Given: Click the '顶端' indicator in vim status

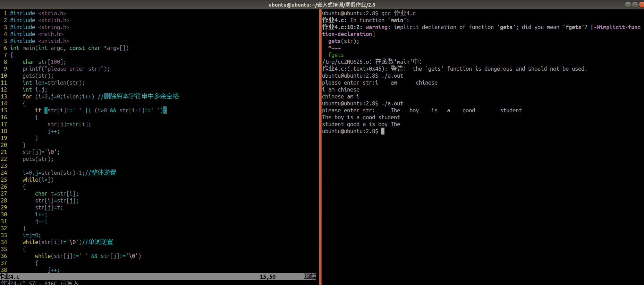Looking at the screenshot, I should [310, 277].
